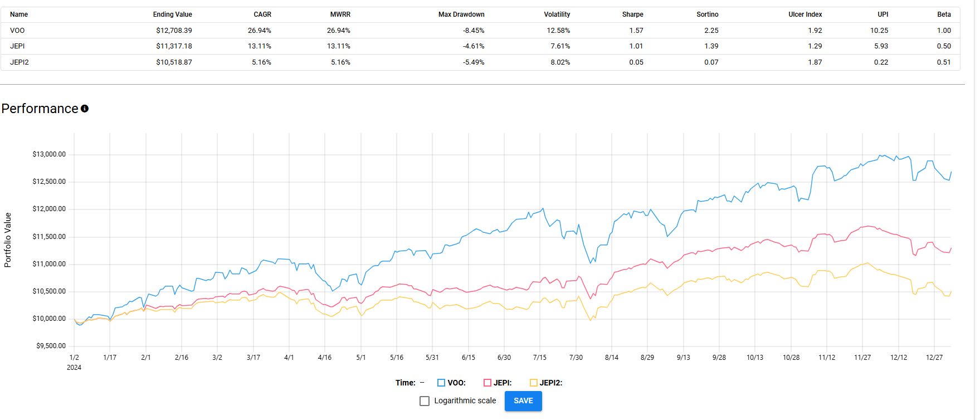Image resolution: width=980 pixels, height=420 pixels.
Task: Click VOO UPI value 10.25
Action: click(x=879, y=31)
